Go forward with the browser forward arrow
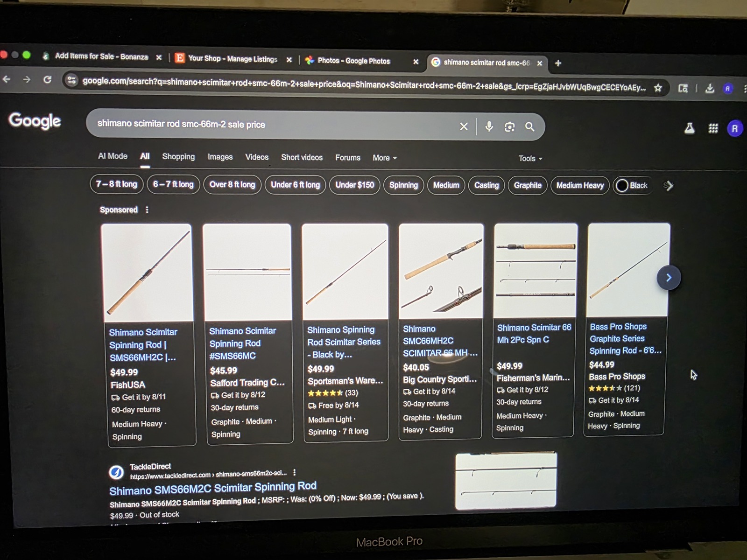Image resolution: width=747 pixels, height=560 pixels. click(27, 79)
